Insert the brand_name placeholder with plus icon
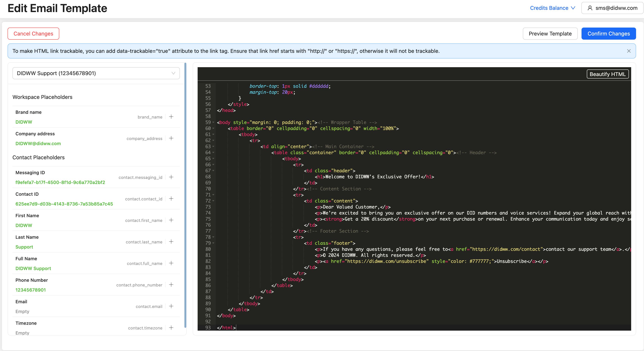The height and width of the screenshot is (351, 644). coord(171,117)
